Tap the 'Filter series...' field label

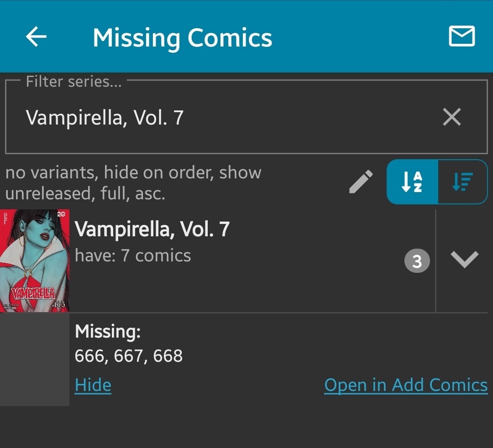click(74, 82)
